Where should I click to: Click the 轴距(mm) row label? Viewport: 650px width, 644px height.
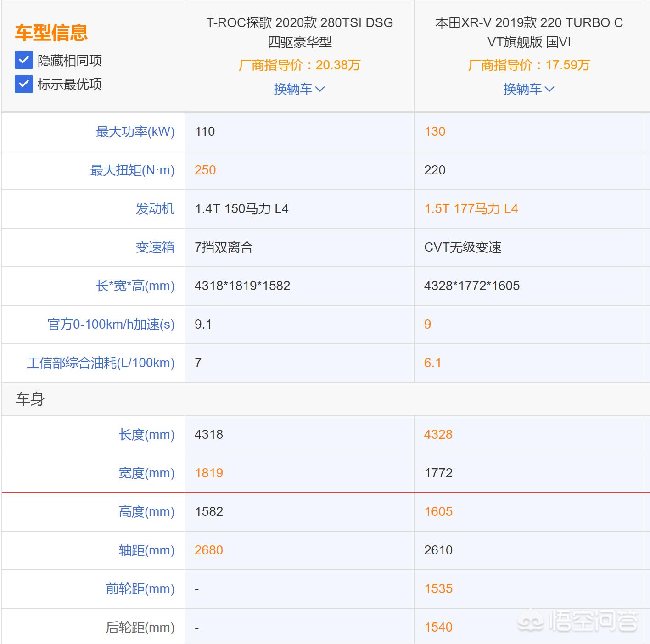pos(147,550)
